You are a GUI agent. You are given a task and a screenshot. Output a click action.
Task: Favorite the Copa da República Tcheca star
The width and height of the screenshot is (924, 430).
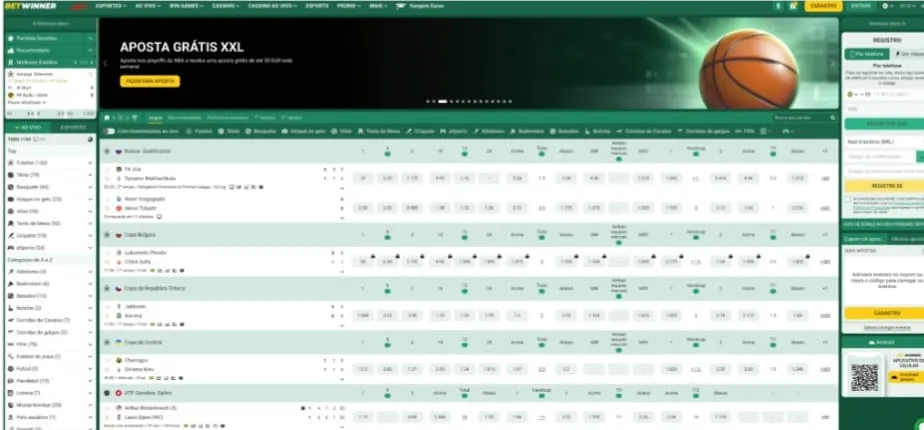[107, 289]
